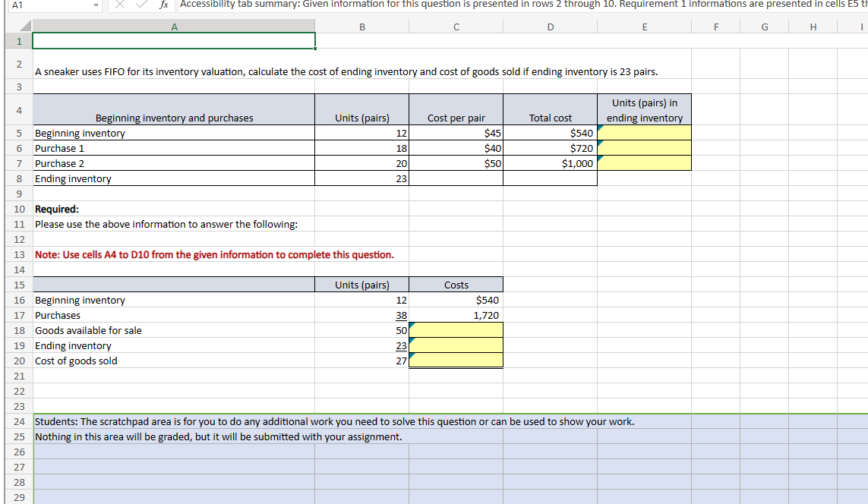This screenshot has width=868, height=504.
Task: Click the yellow Purchase 2 ending inventory cell
Action: [644, 163]
